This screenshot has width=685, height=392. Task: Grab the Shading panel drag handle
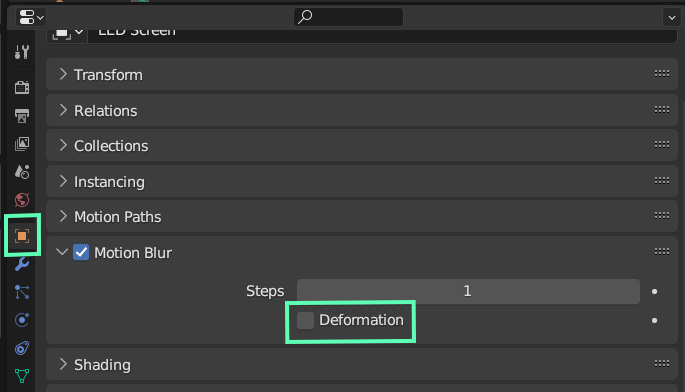click(x=661, y=363)
